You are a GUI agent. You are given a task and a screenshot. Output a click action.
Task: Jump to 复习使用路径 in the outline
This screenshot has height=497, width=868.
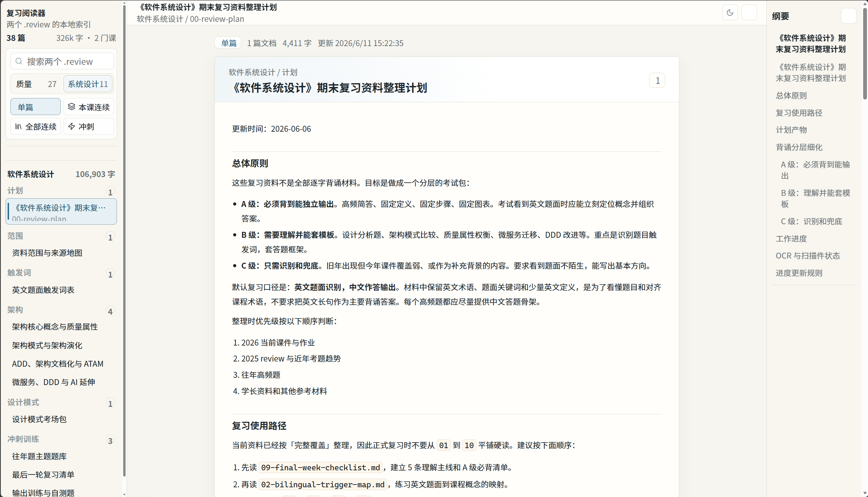[x=799, y=113]
